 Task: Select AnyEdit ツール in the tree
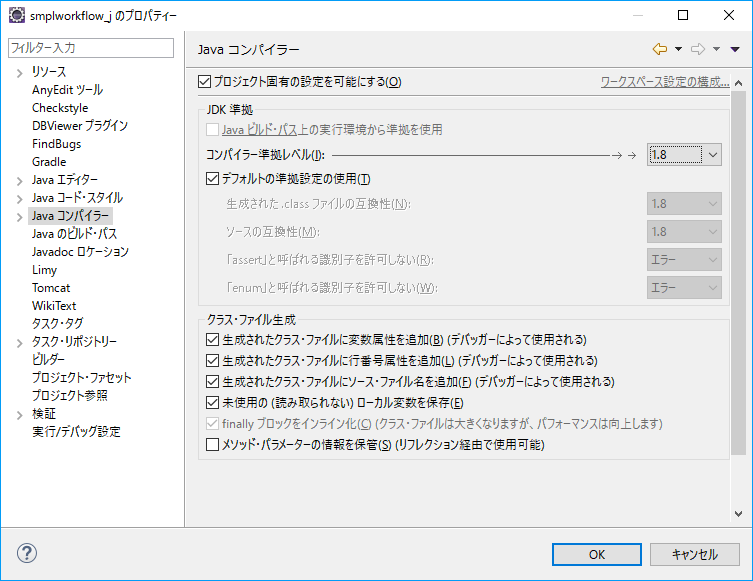67,90
